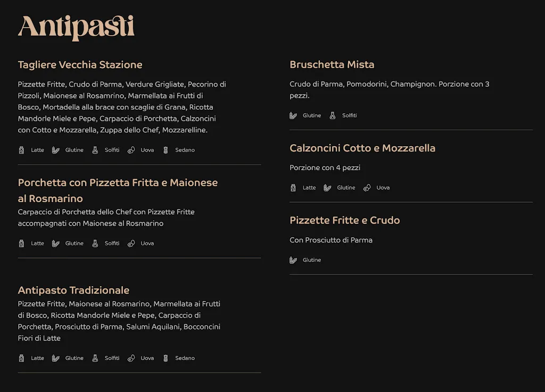Click the Sedano icon under Tagliere Vecchia Stazione
The height and width of the screenshot is (392, 545).
pos(166,150)
